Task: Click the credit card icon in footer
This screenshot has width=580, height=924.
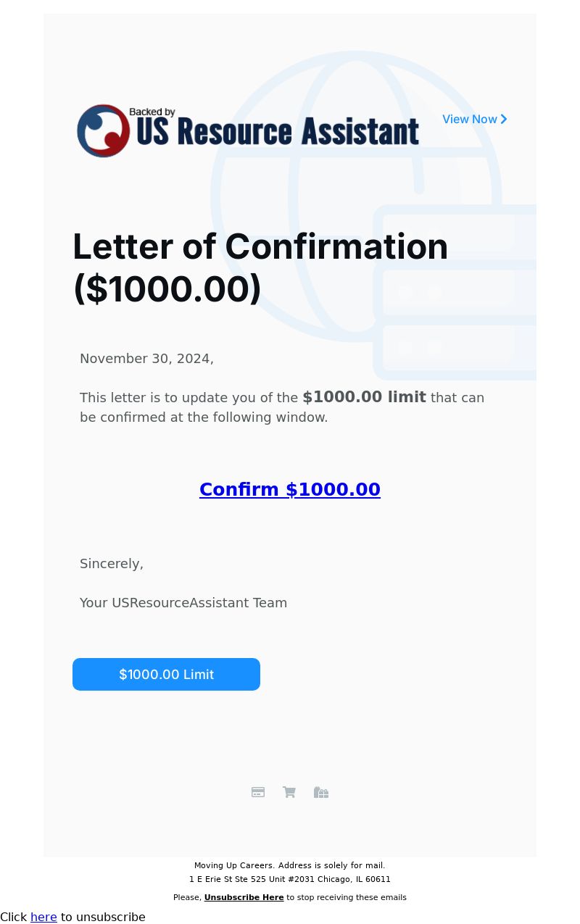Action: click(258, 792)
